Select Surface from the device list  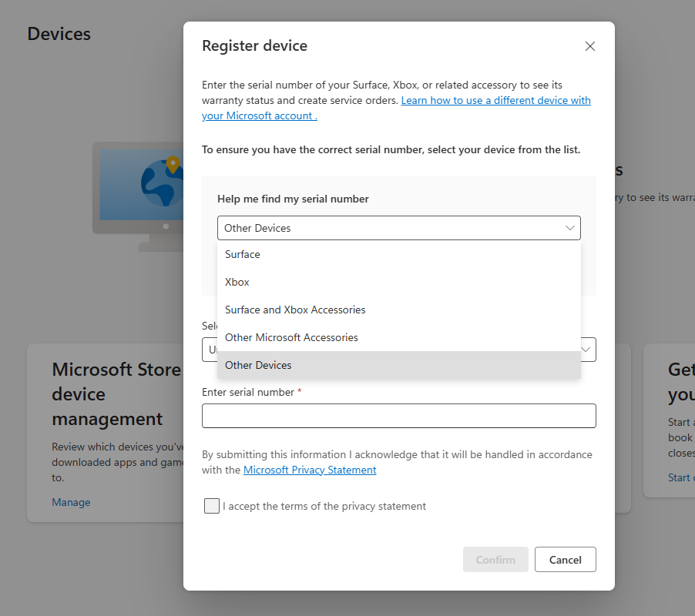tap(398, 254)
